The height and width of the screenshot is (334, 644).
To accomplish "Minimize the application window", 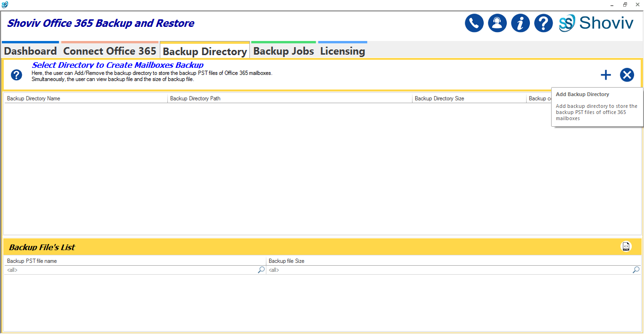I will point(612,4).
